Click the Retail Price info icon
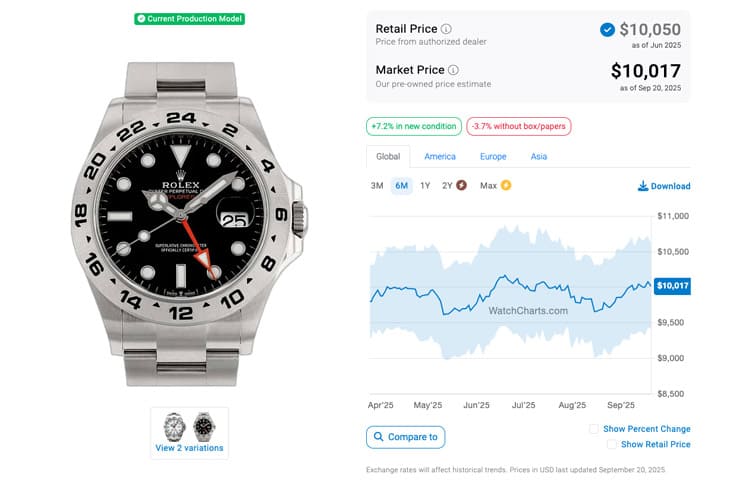 point(446,29)
